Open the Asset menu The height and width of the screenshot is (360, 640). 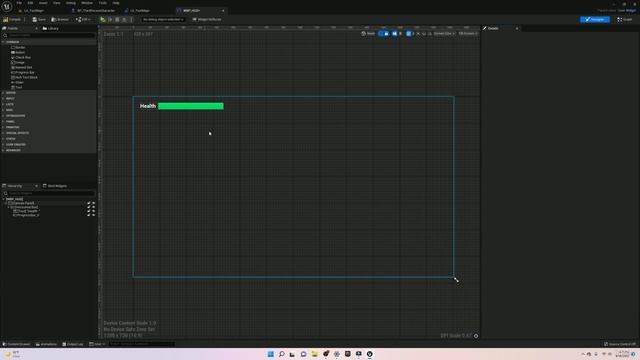point(43,3)
